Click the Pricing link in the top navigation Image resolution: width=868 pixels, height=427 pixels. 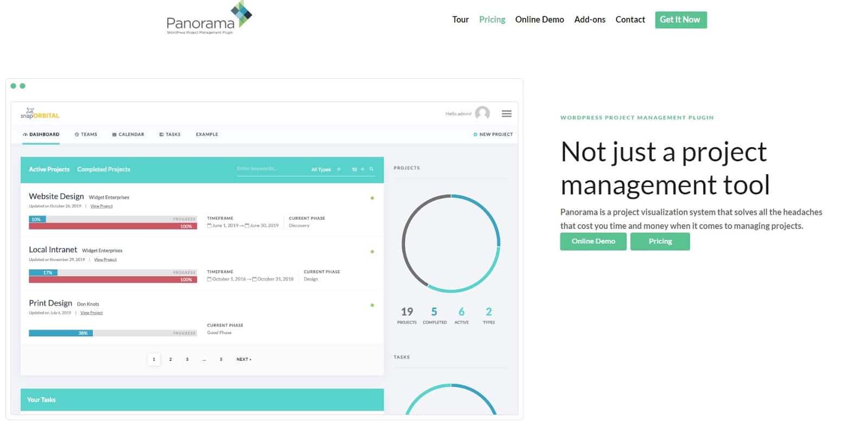492,20
